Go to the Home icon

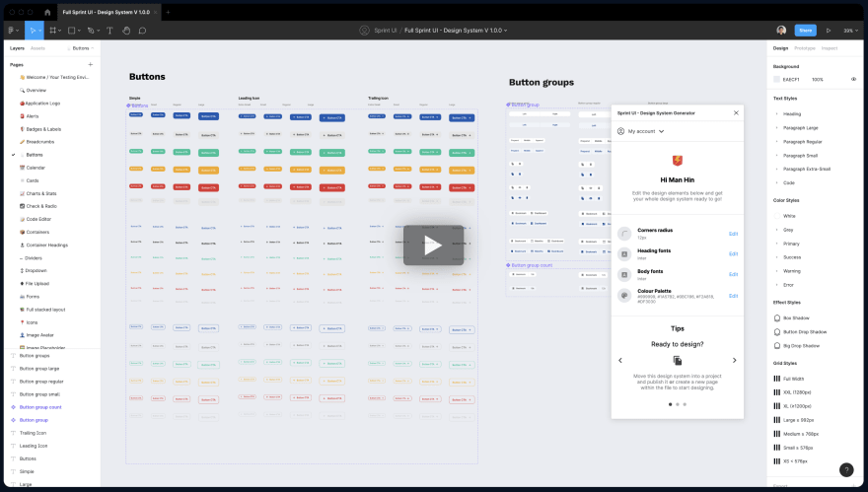(x=47, y=12)
